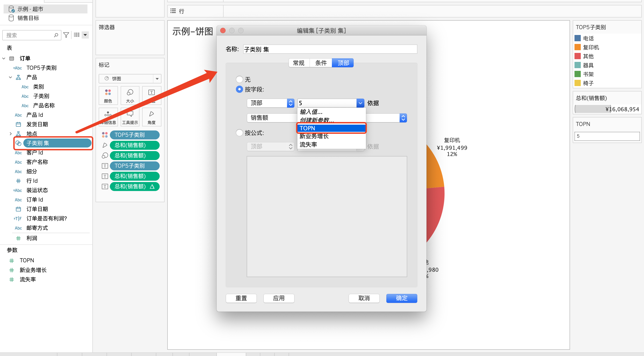Click the orange 复印机 legend color swatch
Image resolution: width=644 pixels, height=356 pixels.
[577, 47]
